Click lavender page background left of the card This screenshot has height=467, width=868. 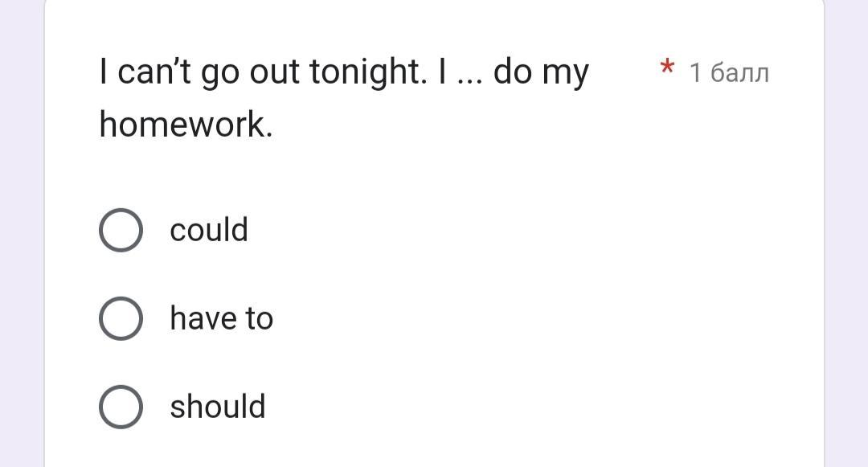(21, 241)
